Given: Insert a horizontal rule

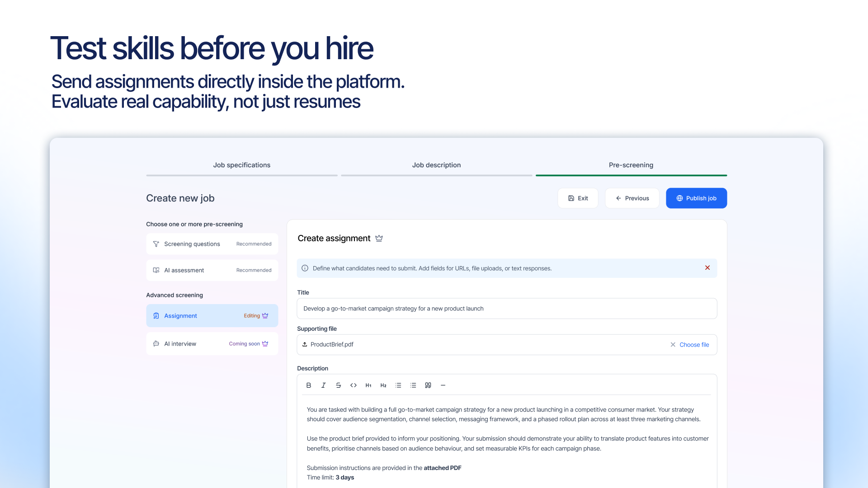Looking at the screenshot, I should pos(443,385).
